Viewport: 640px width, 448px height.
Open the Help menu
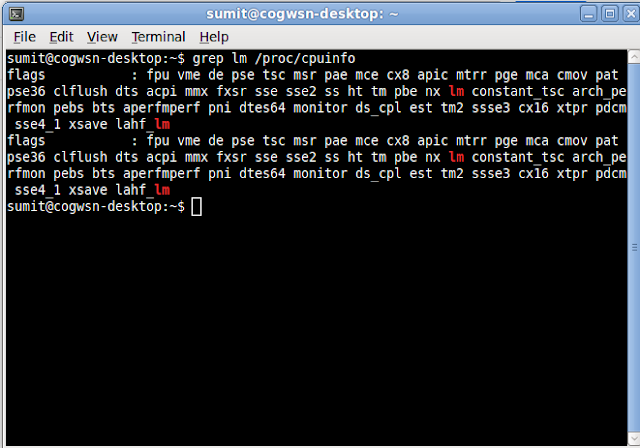click(214, 37)
